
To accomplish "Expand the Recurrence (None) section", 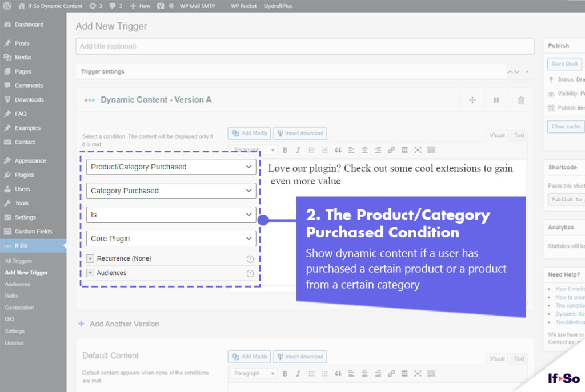I will click(x=90, y=258).
